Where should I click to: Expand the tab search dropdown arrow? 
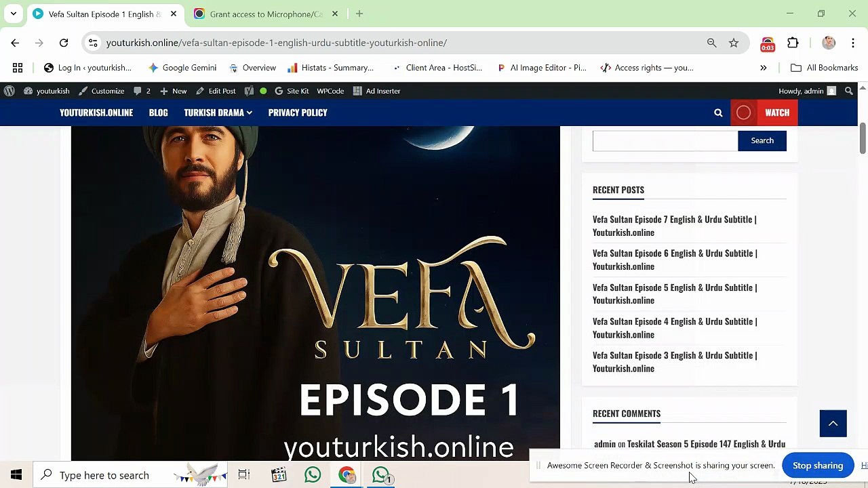[x=13, y=14]
